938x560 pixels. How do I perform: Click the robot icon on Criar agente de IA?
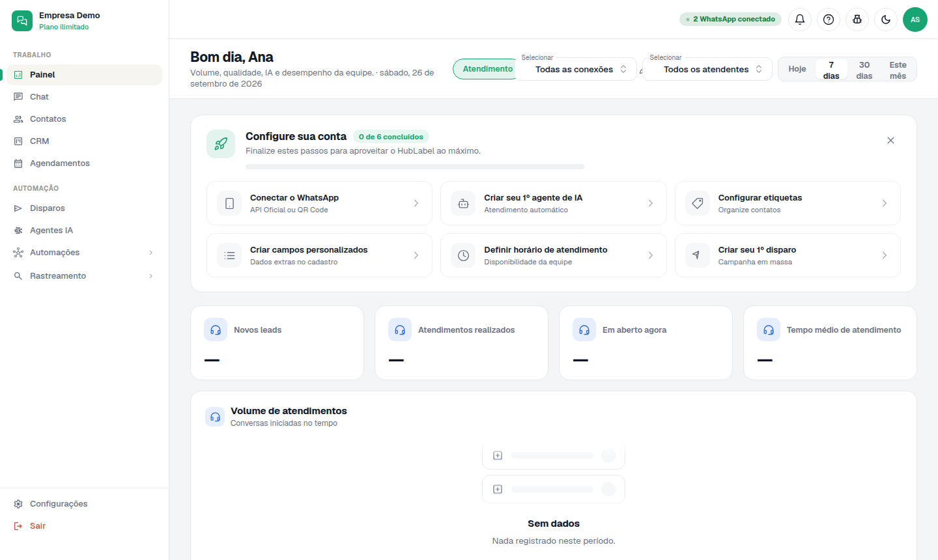coord(463,203)
